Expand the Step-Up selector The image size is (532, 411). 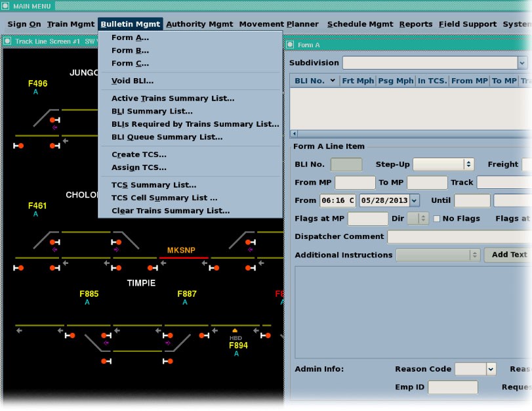(x=468, y=165)
